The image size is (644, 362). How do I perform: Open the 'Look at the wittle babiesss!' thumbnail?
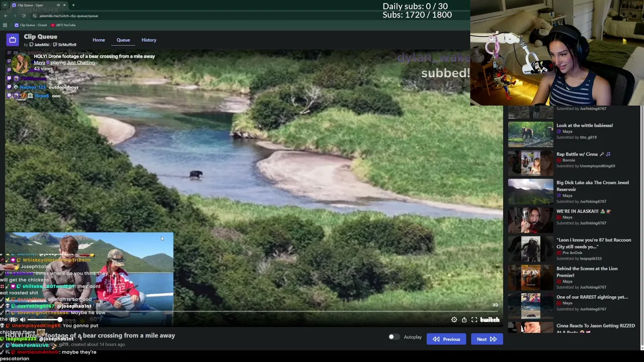point(530,134)
